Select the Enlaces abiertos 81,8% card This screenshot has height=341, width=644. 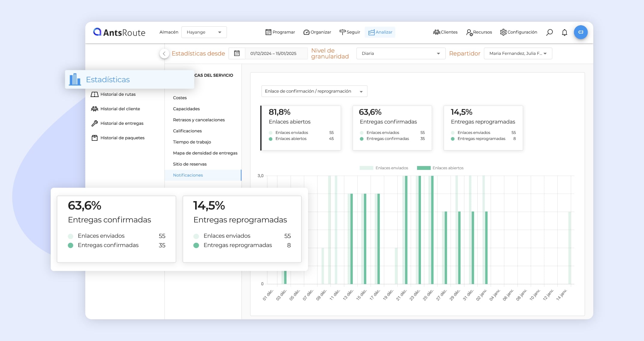pos(301,128)
